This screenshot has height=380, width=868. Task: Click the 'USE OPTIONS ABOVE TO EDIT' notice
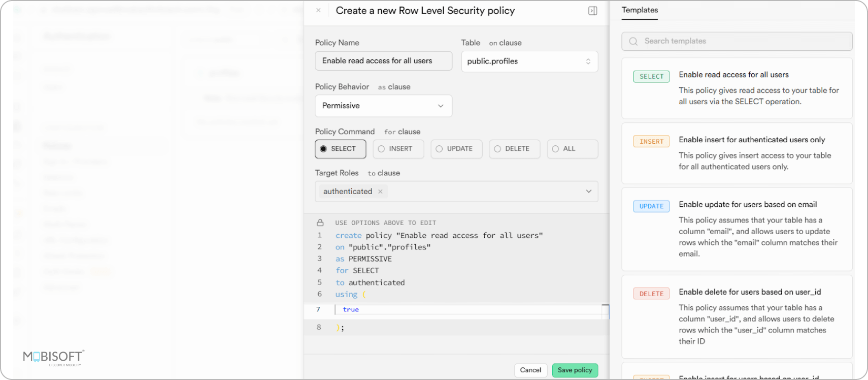coord(385,223)
